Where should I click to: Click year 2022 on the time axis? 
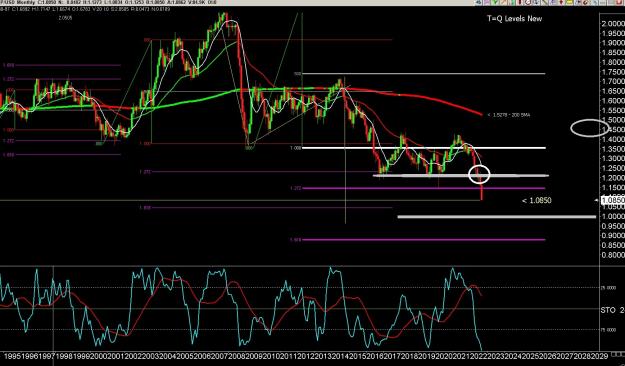[x=480, y=356]
